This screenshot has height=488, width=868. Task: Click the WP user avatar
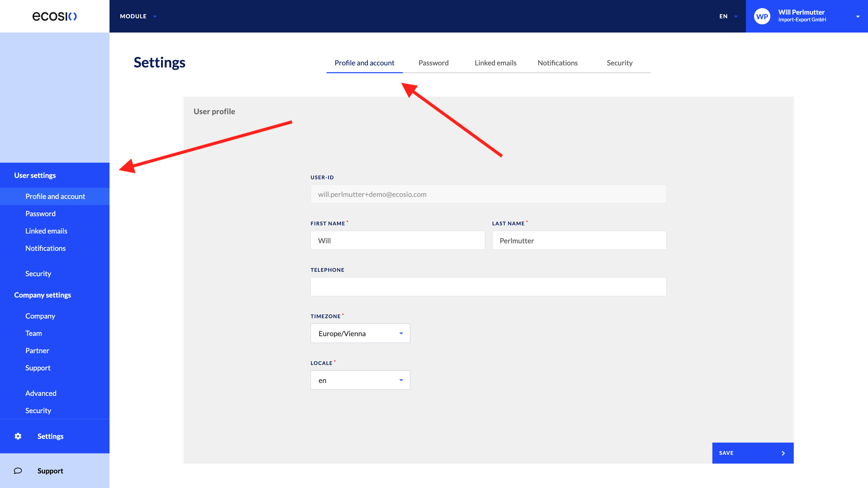pyautogui.click(x=762, y=16)
